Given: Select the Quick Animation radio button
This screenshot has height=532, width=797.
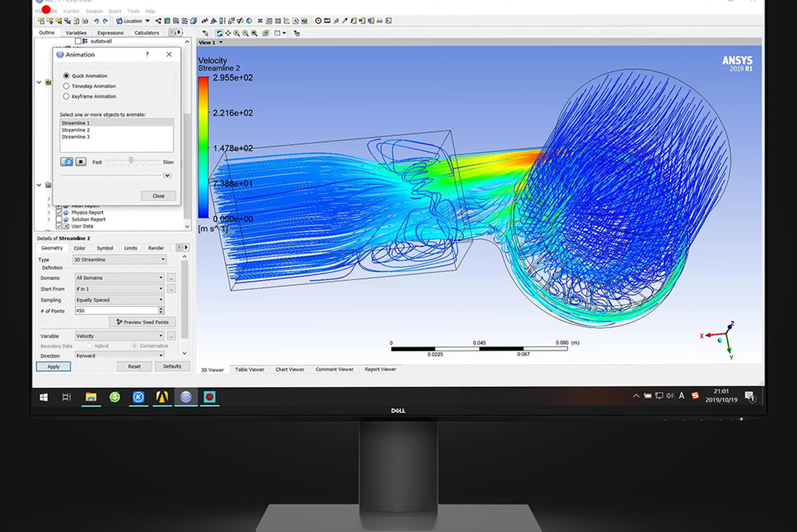Looking at the screenshot, I should click(x=66, y=76).
